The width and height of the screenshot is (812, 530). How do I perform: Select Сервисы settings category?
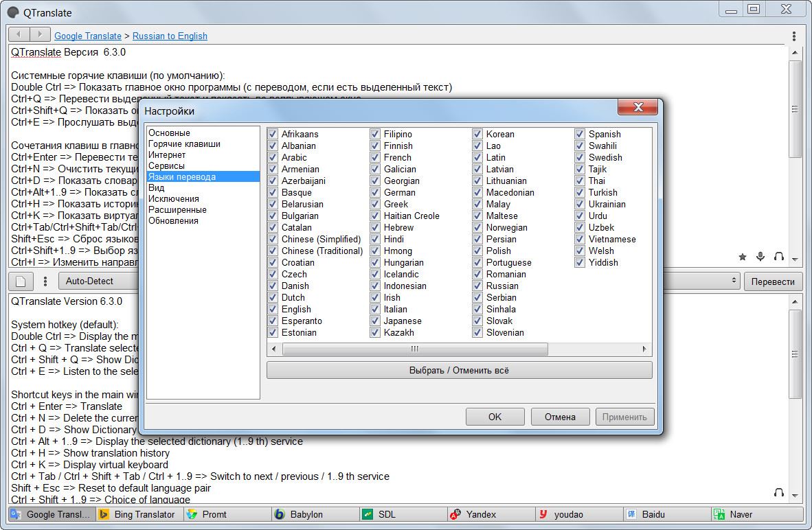click(x=203, y=165)
